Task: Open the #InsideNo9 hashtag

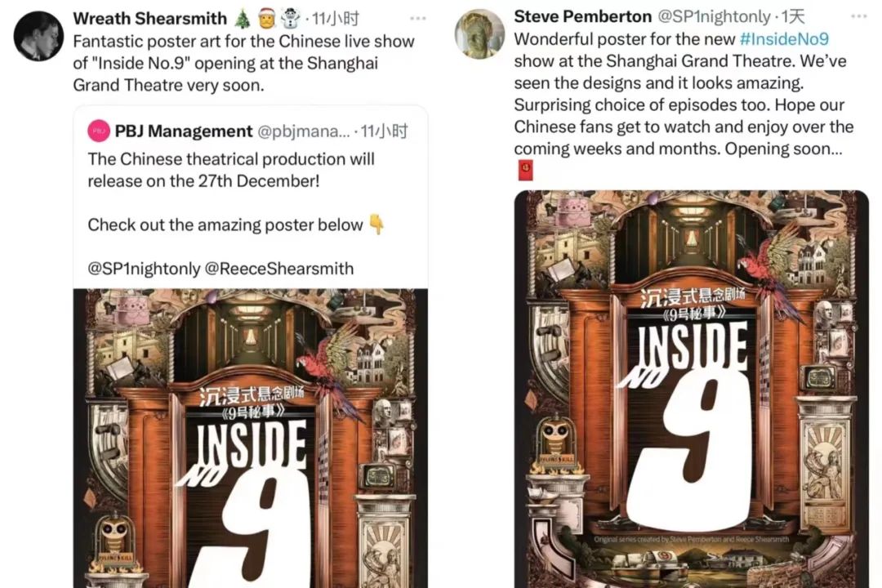Action: (x=784, y=39)
